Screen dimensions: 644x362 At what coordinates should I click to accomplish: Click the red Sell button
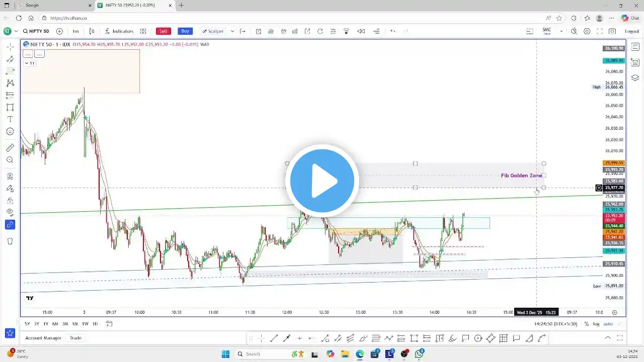tap(163, 31)
